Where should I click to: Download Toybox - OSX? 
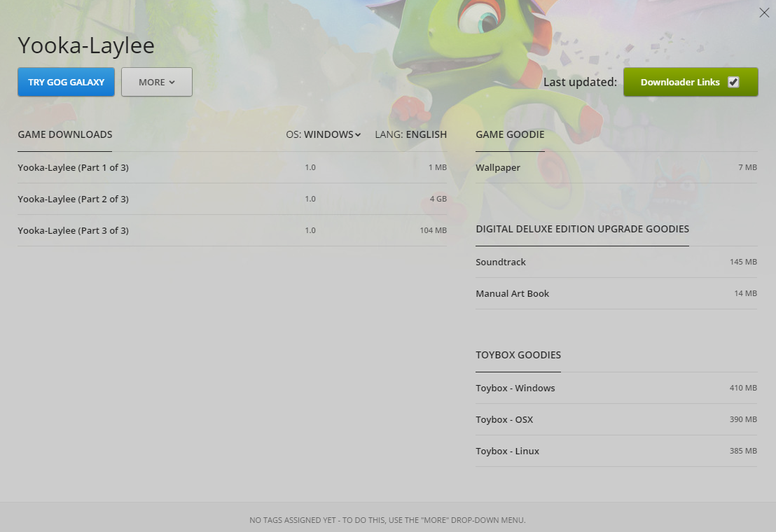pos(616,420)
